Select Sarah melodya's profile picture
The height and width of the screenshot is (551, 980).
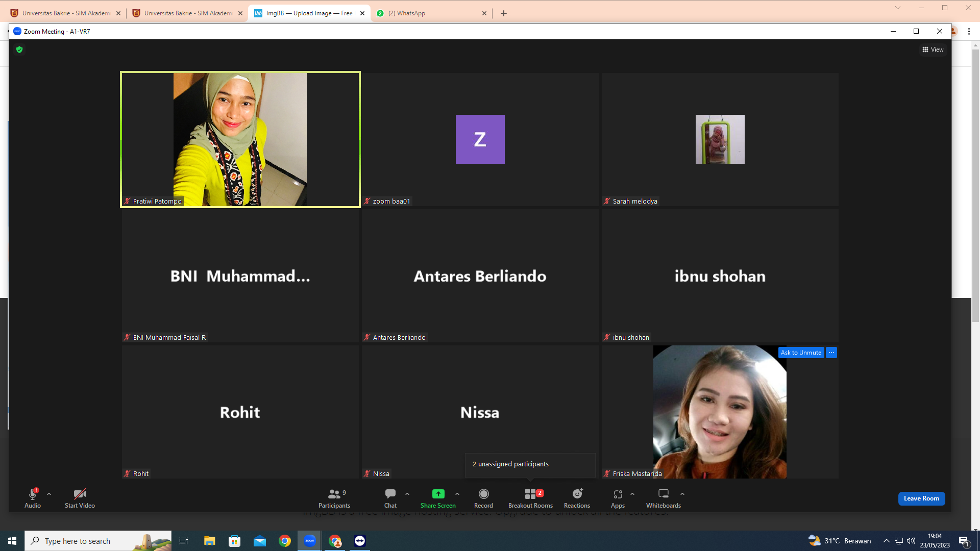click(720, 139)
